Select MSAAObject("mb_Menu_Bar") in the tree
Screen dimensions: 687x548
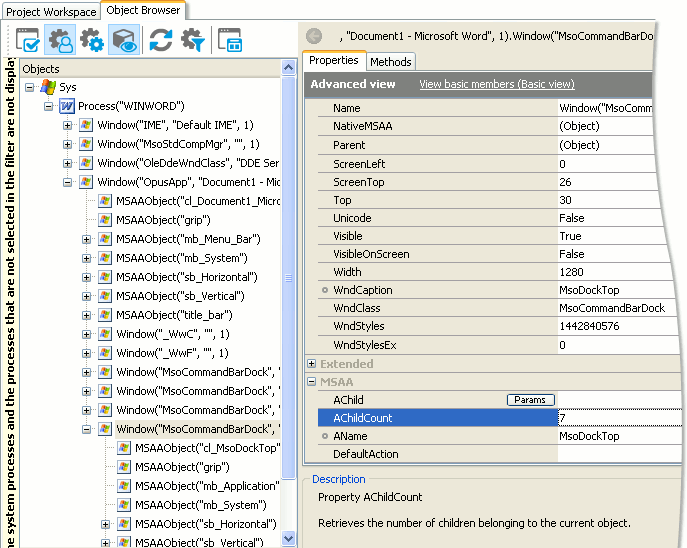click(x=188, y=239)
